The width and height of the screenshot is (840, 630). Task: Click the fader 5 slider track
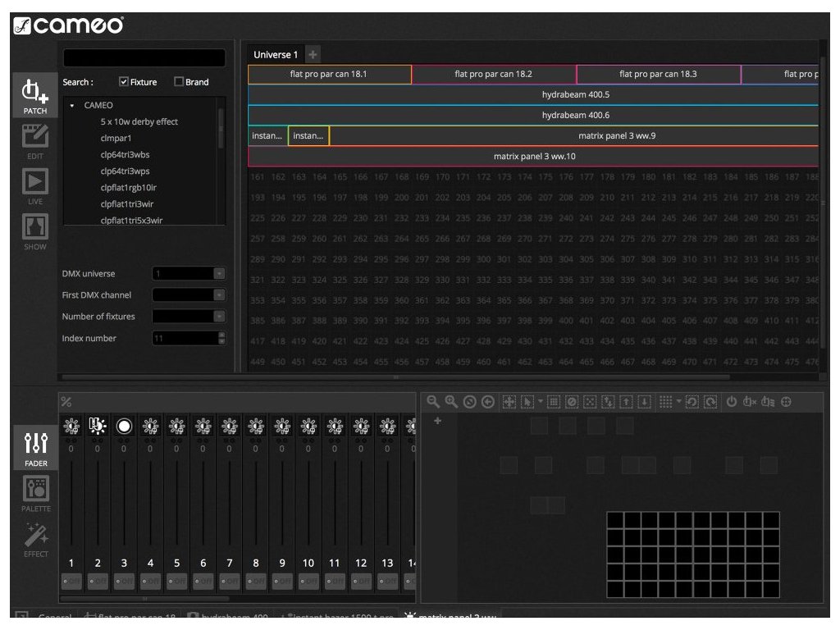pos(176,502)
